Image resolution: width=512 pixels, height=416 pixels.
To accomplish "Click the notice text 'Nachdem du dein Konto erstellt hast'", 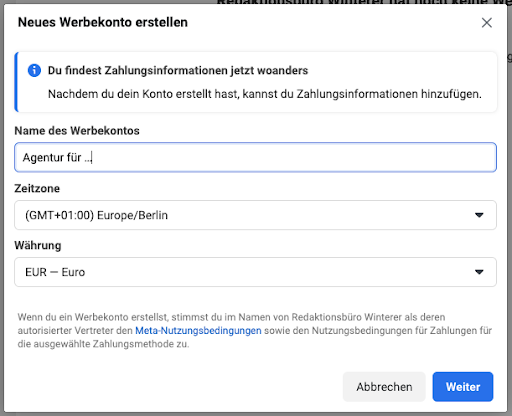I will [x=144, y=94].
